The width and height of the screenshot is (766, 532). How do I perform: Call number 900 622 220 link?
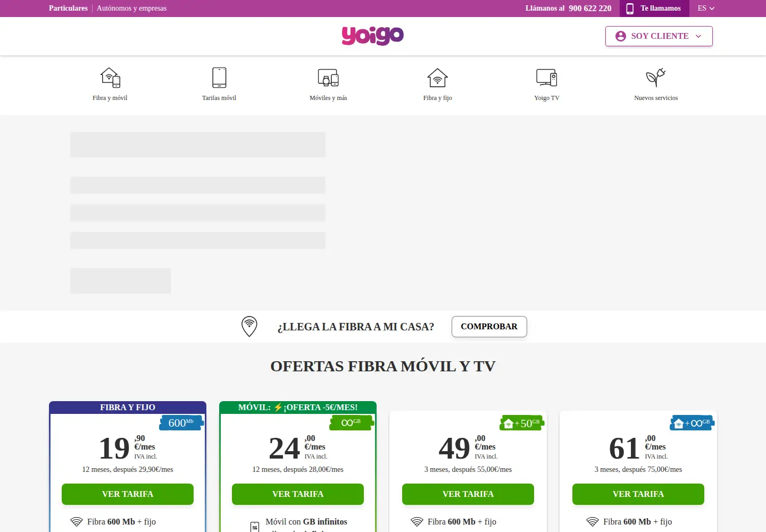click(590, 9)
